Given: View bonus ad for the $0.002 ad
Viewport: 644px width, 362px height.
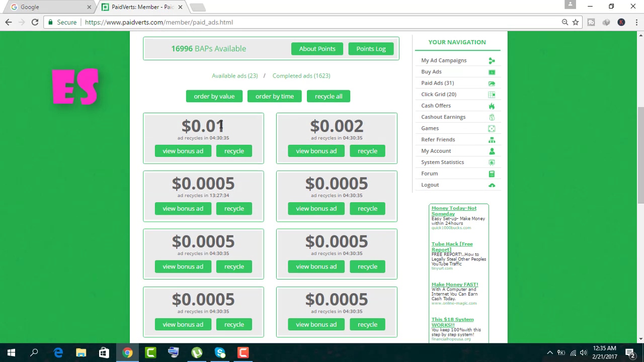Looking at the screenshot, I should point(316,151).
